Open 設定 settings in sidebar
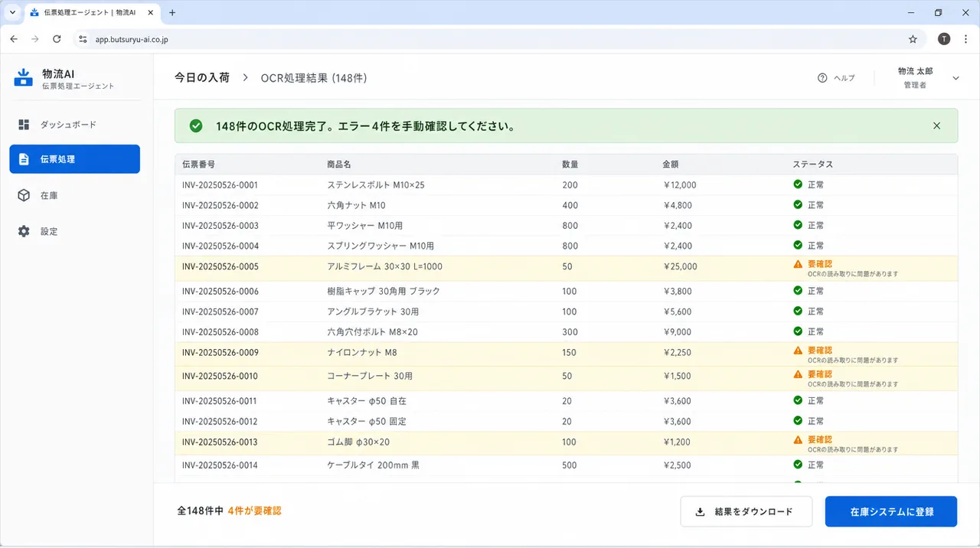This screenshot has width=980, height=548. click(x=74, y=231)
